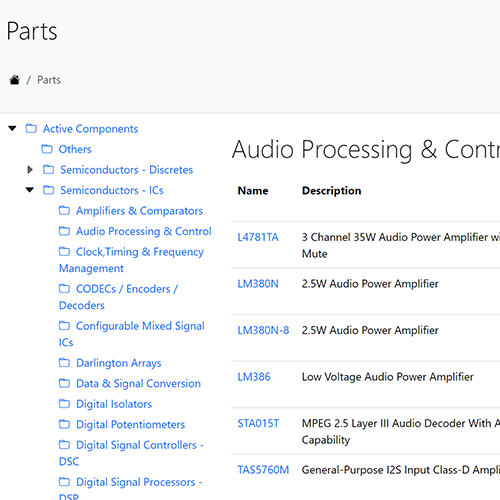Click the home breadcrumb icon
The image size is (500, 500).
click(15, 80)
